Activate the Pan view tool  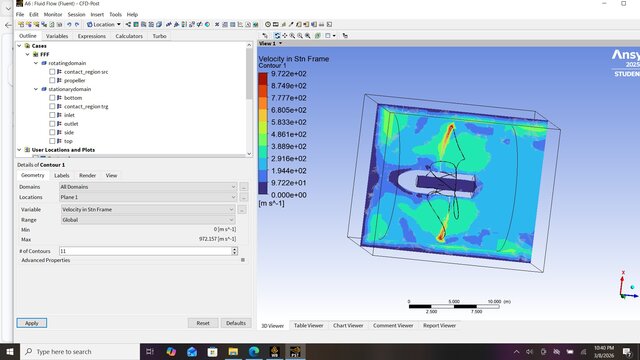pos(284,36)
